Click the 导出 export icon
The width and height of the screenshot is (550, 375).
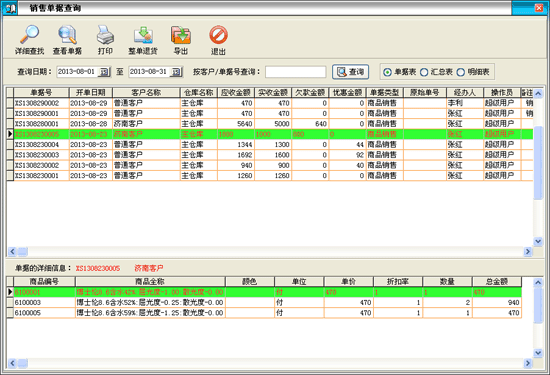(181, 40)
